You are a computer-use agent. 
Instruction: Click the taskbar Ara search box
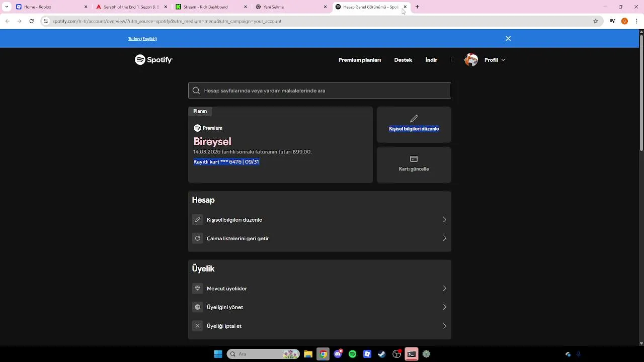point(263,354)
